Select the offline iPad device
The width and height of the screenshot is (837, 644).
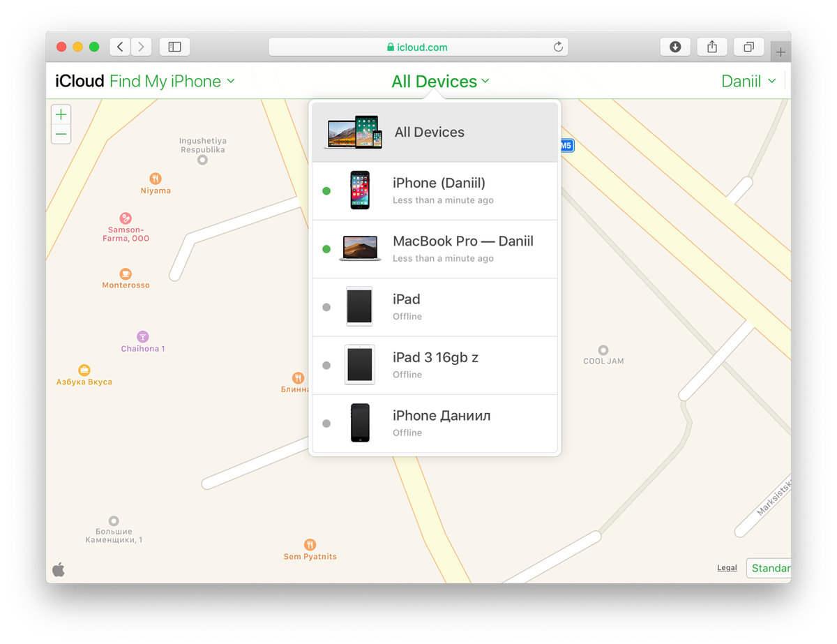[x=435, y=307]
